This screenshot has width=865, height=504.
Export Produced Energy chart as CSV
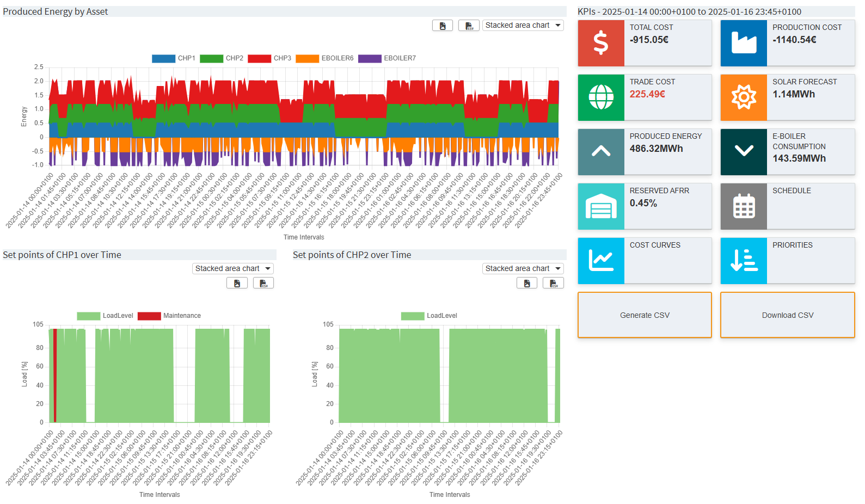[x=469, y=26]
